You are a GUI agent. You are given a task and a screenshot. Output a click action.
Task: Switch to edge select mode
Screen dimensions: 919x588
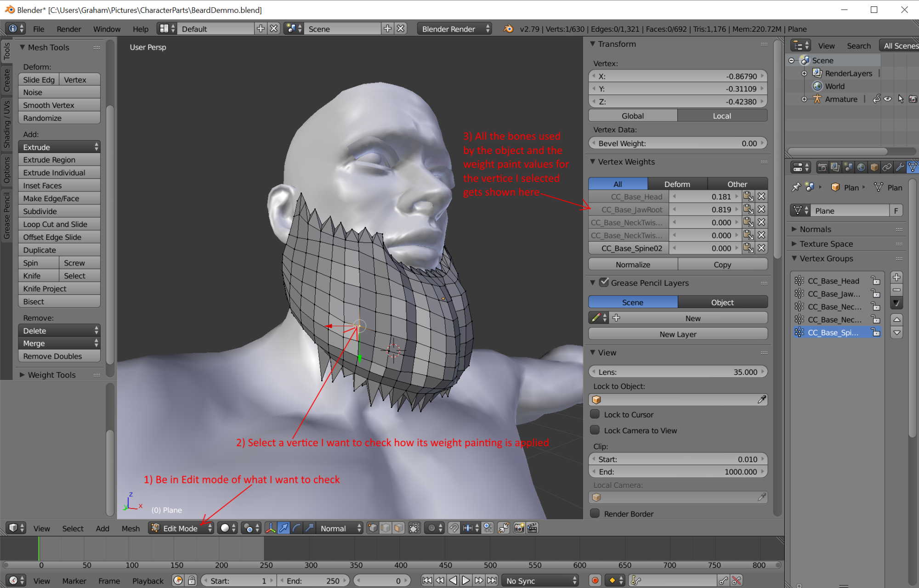pyautogui.click(x=386, y=528)
